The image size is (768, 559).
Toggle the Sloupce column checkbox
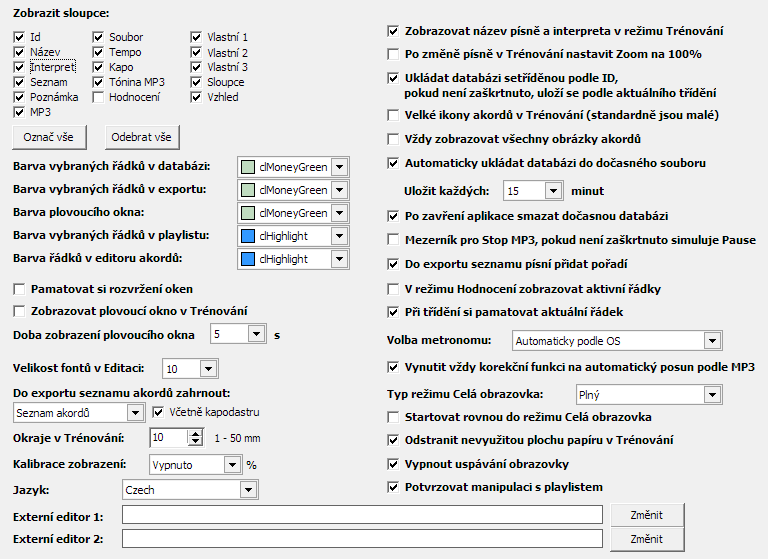[196, 82]
